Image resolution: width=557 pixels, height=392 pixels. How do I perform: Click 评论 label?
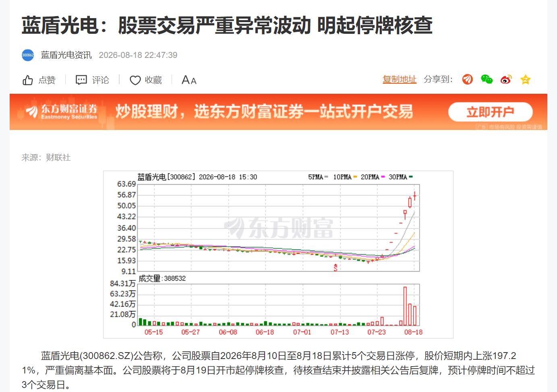tap(101, 80)
